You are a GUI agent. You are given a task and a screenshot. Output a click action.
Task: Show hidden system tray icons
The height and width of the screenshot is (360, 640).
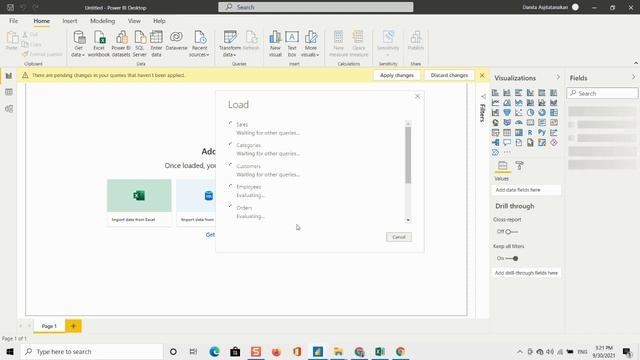coord(520,351)
